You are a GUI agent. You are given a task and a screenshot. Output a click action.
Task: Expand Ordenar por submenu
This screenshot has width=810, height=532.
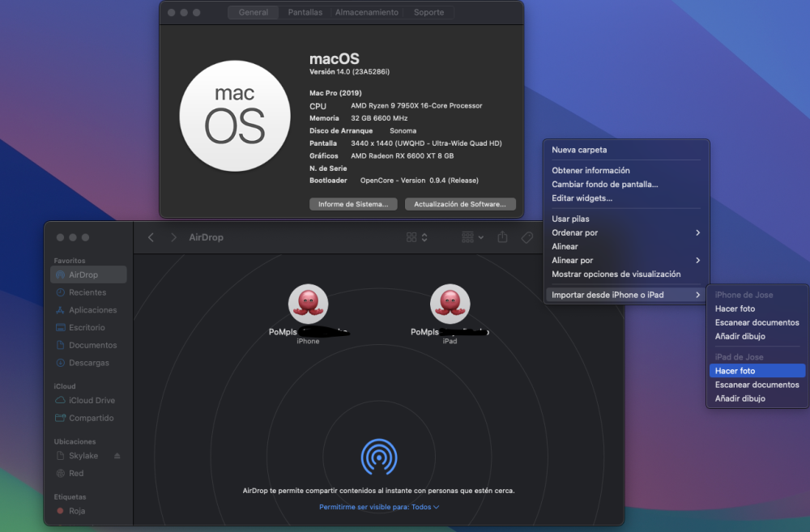tap(626, 233)
